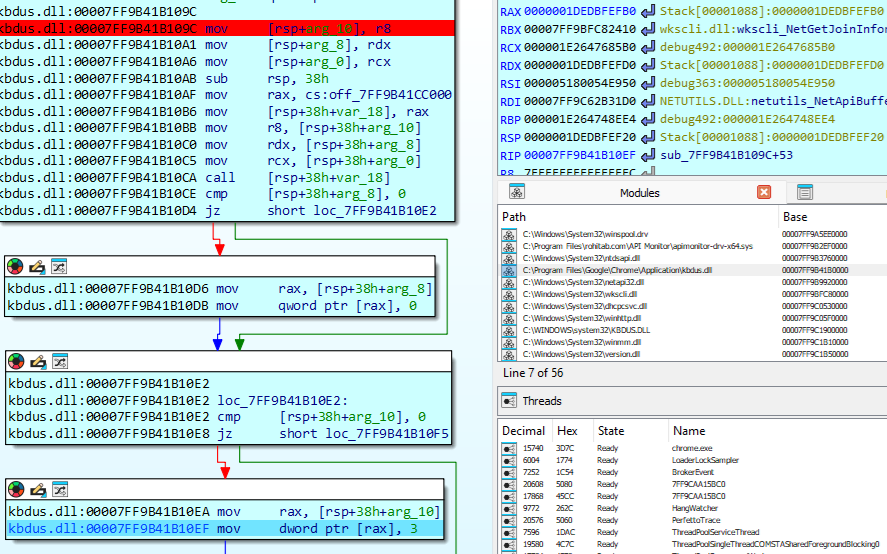
Task: Click the color icon on the loc_7FF9B41B10E2 node
Action: tap(16, 361)
